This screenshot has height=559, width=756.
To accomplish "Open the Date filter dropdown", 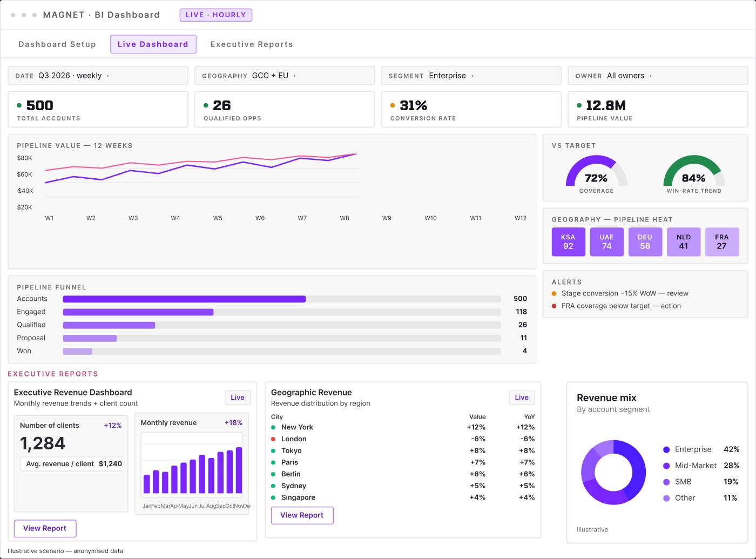I will 98,76.
